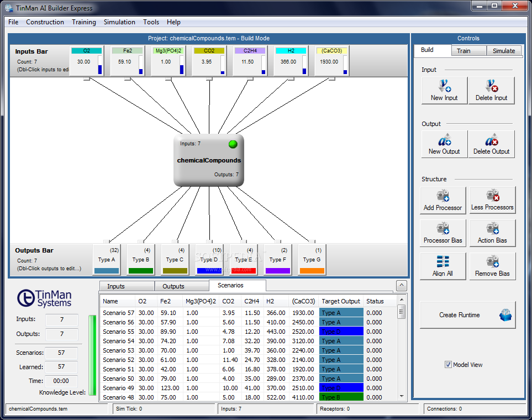This screenshot has width=532, height=420.
Task: Open the Training menu
Action: pyautogui.click(x=84, y=22)
